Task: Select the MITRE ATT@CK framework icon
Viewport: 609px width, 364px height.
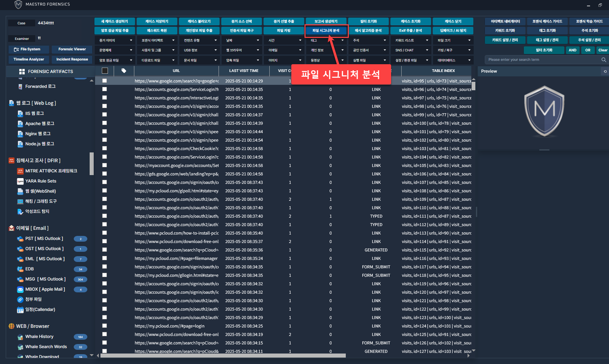Action: (20, 171)
